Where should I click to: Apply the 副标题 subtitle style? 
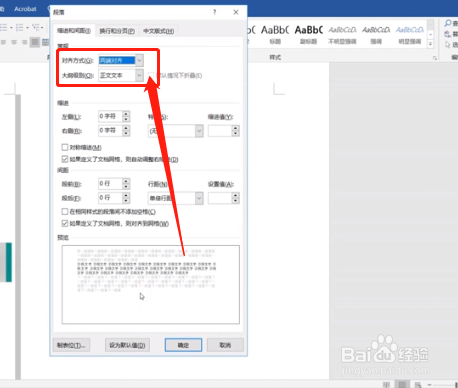[x=309, y=35]
